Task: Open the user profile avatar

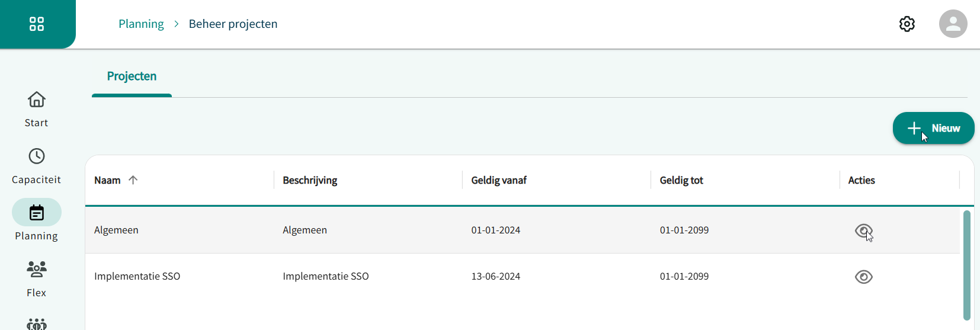Action: 953,24
